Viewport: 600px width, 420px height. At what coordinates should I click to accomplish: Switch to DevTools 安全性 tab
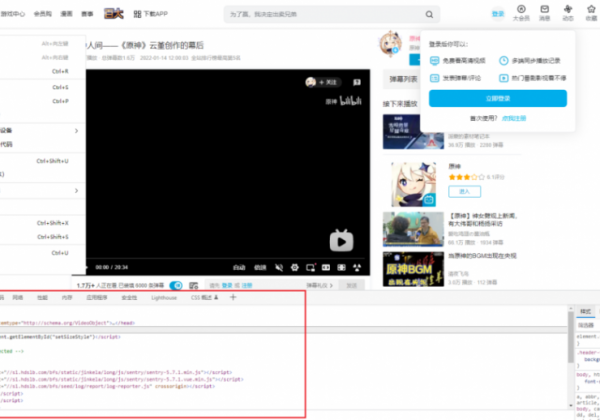tap(129, 298)
